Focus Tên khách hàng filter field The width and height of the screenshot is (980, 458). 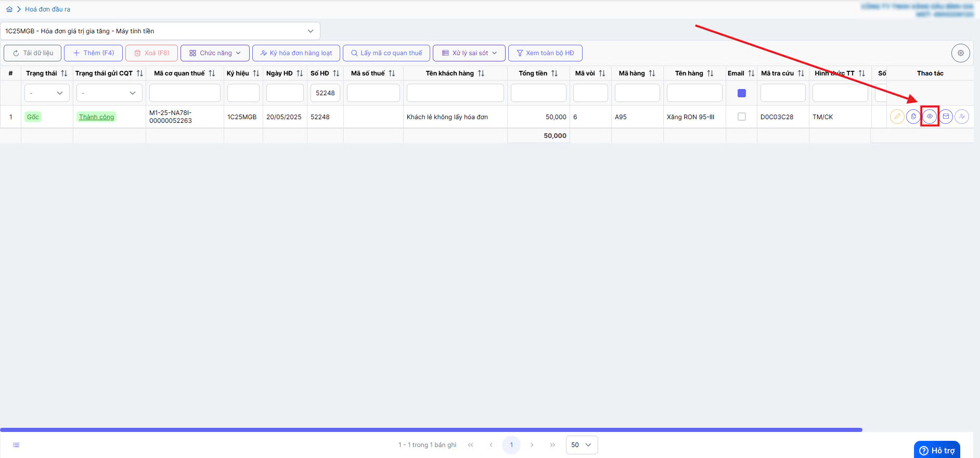(455, 93)
